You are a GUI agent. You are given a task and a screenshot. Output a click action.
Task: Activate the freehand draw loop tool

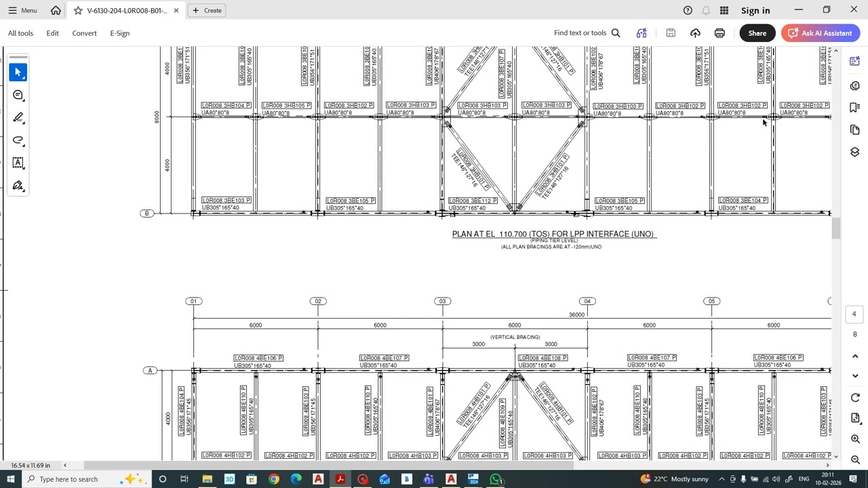(18, 140)
